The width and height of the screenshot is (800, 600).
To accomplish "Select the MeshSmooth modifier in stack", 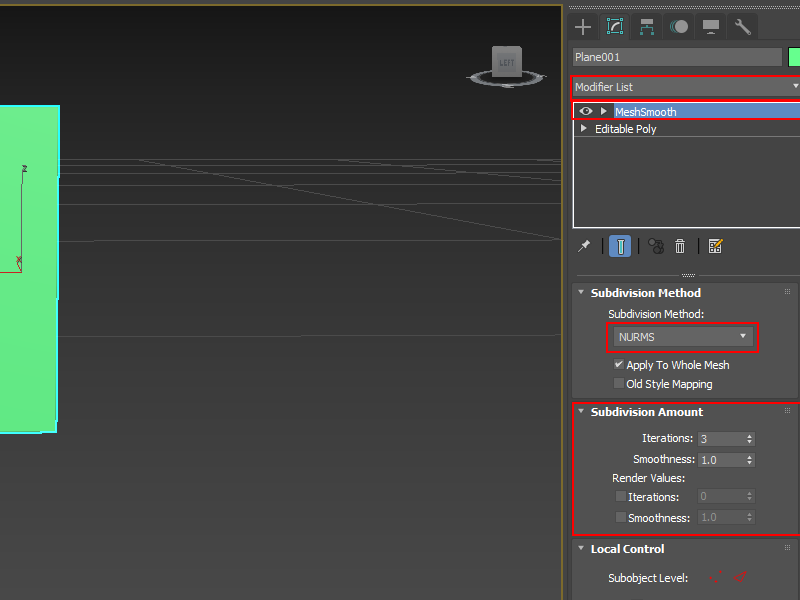I will (x=707, y=112).
